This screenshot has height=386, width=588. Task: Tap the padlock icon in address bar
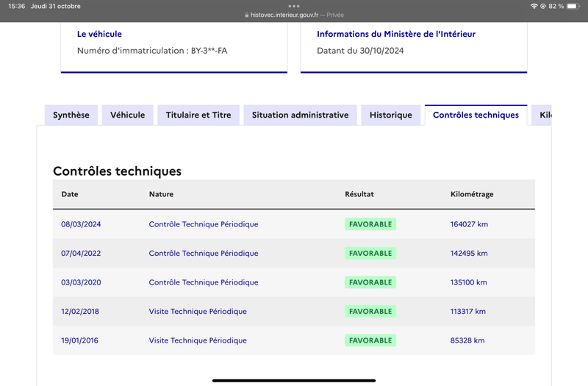(247, 15)
